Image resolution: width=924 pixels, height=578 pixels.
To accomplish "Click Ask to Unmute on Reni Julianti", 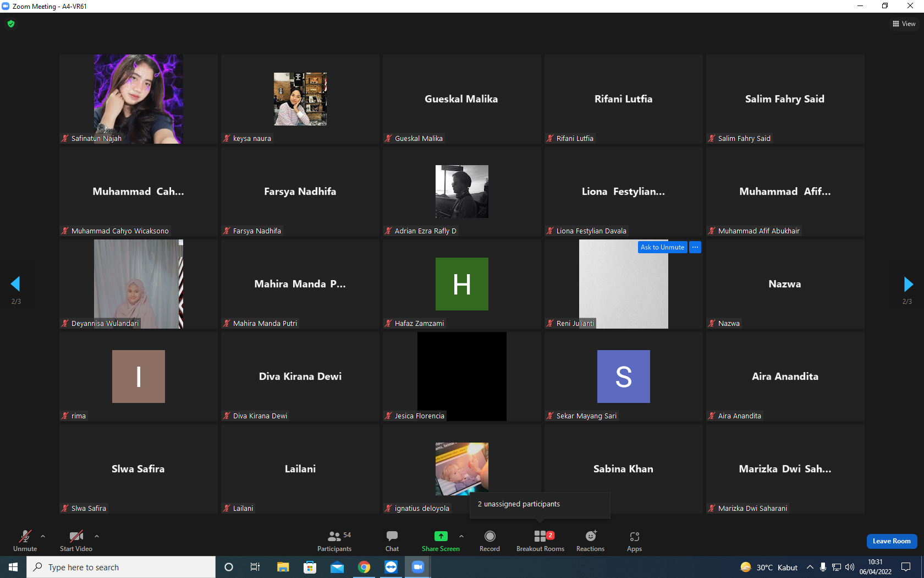I will coord(662,247).
